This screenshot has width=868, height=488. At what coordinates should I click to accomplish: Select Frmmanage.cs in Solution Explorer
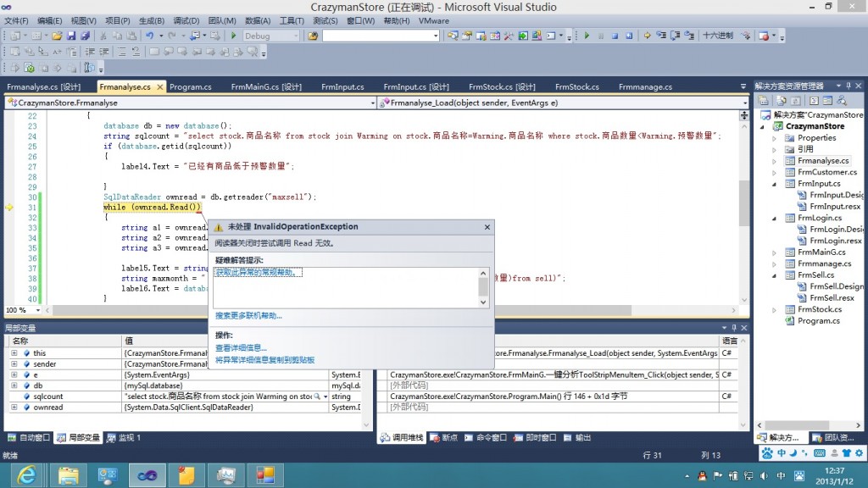click(x=824, y=264)
